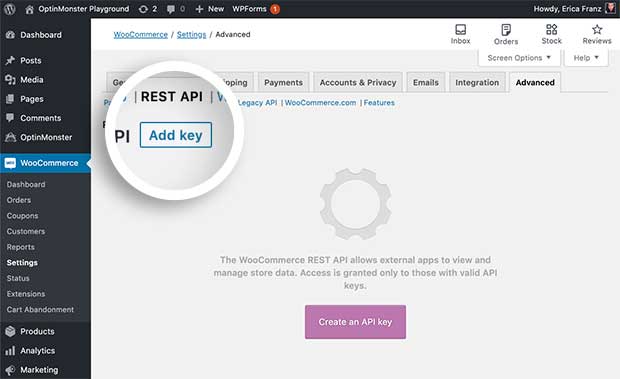Open the Inbox icon
This screenshot has height=379, width=620.
pos(461,30)
